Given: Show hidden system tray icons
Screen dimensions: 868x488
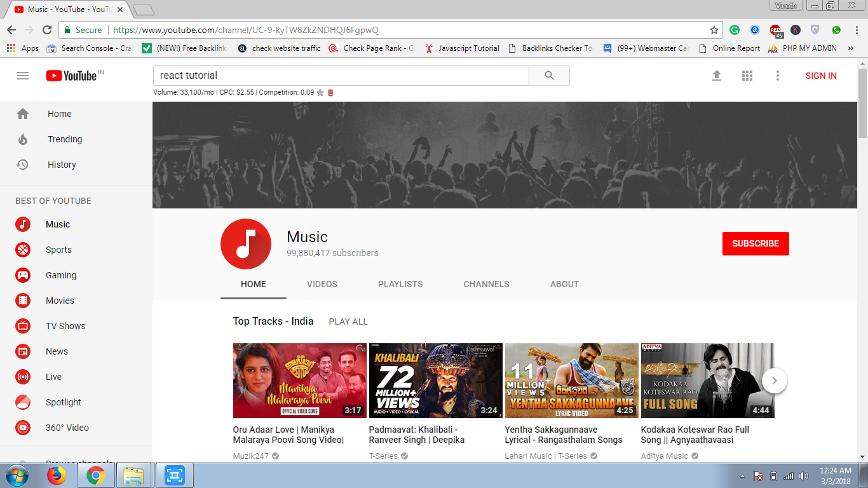Looking at the screenshot, I should tap(743, 476).
